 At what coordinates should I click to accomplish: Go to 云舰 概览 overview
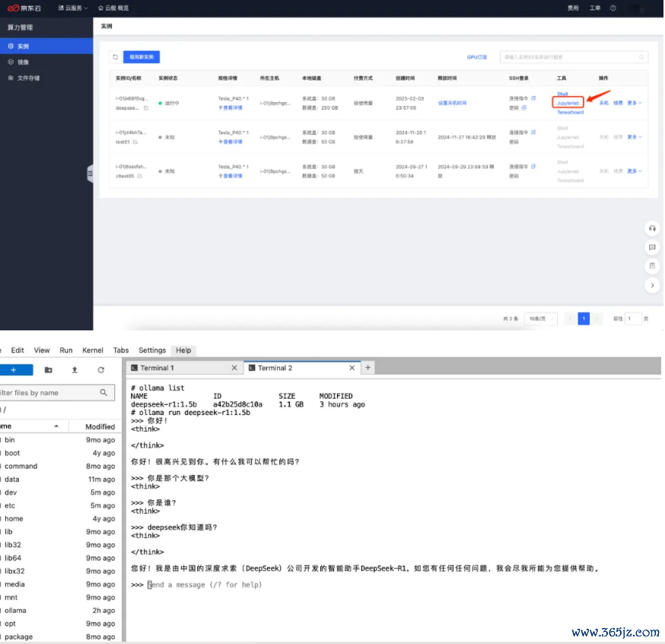113,8
